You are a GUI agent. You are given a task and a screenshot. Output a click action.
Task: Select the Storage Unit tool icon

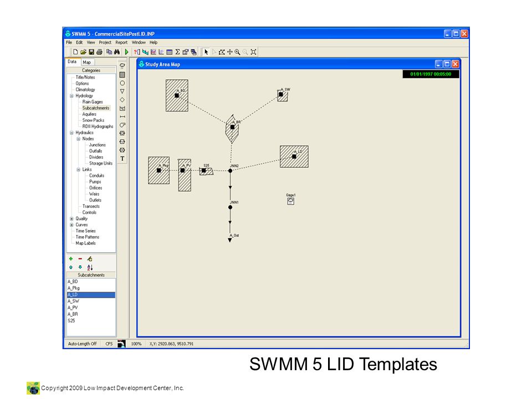tap(122, 108)
